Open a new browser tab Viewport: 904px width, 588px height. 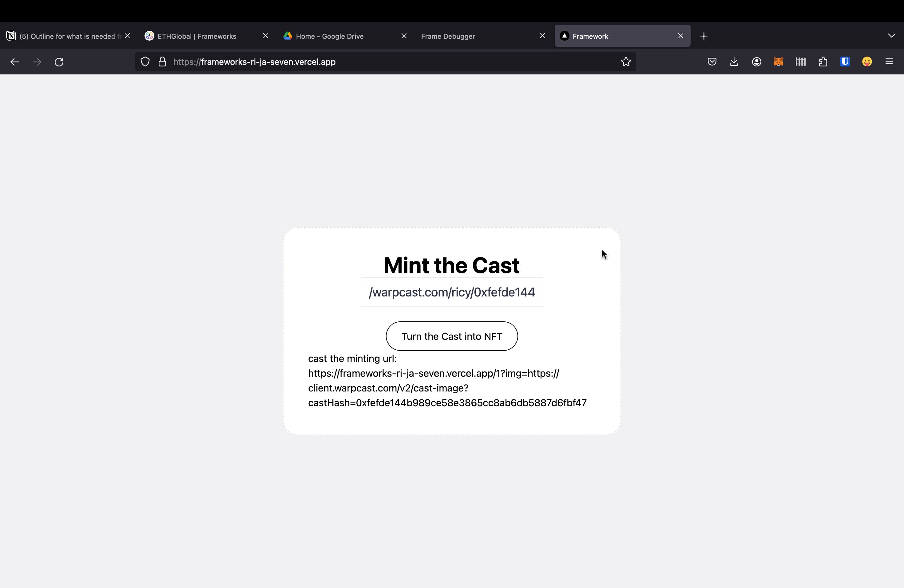(704, 36)
